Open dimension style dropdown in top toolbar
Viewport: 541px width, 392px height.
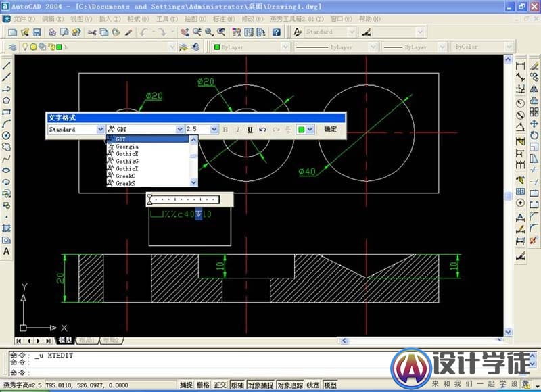point(420,32)
